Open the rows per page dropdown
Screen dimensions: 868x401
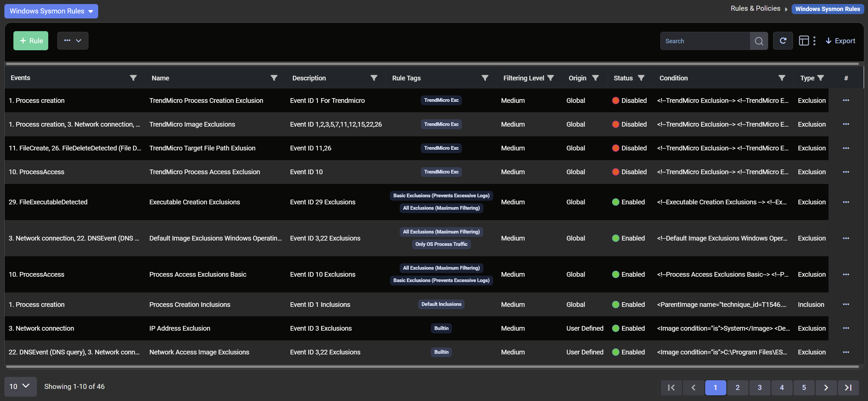[x=20, y=386]
